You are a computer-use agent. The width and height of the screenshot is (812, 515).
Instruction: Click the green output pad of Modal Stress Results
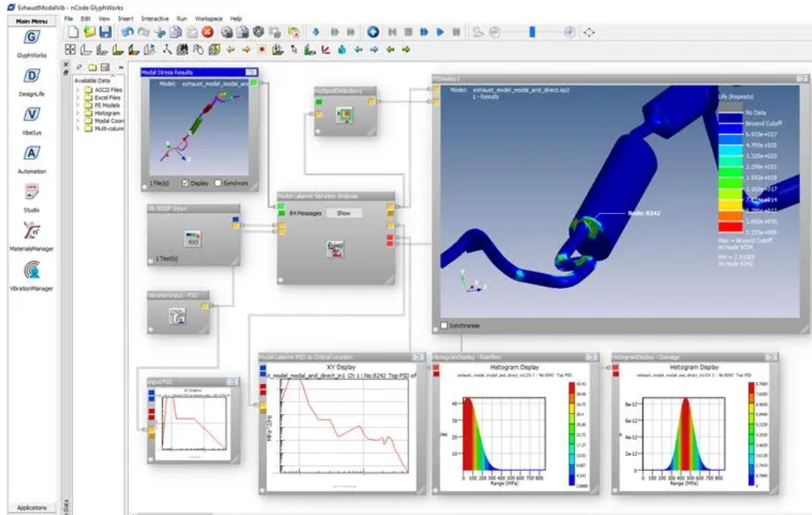[254, 82]
